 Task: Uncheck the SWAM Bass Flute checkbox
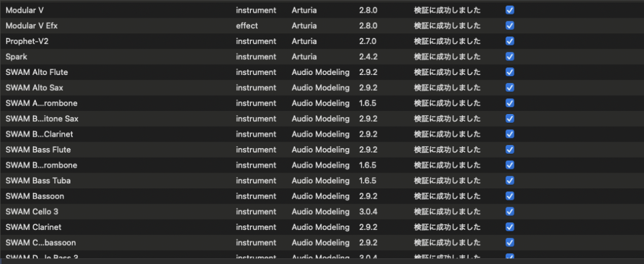510,149
